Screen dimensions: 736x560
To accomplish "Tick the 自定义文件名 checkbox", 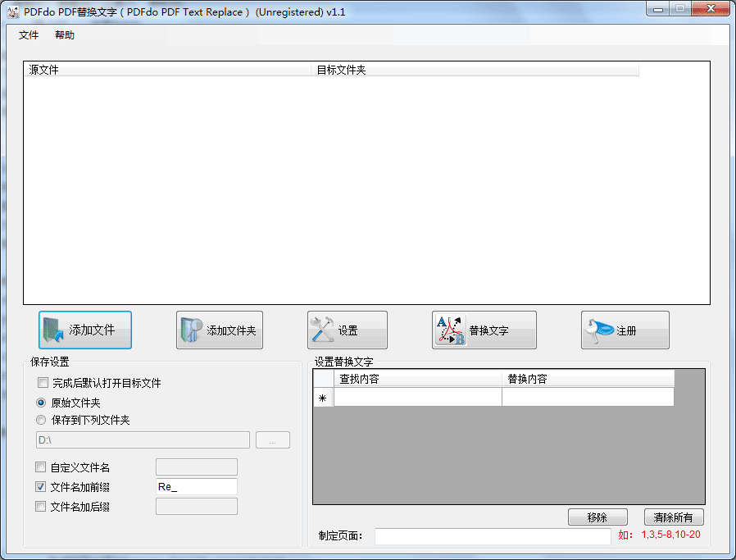I will click(41, 467).
